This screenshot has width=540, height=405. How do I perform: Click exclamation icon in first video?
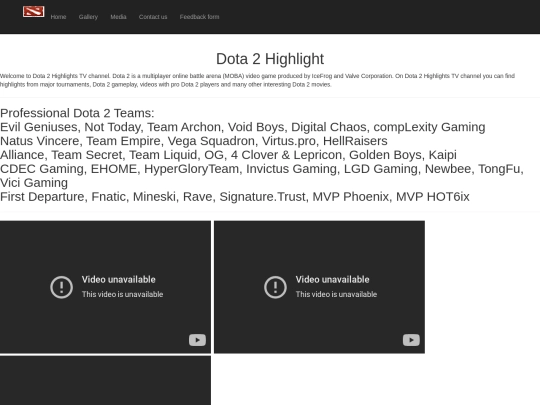(61, 287)
